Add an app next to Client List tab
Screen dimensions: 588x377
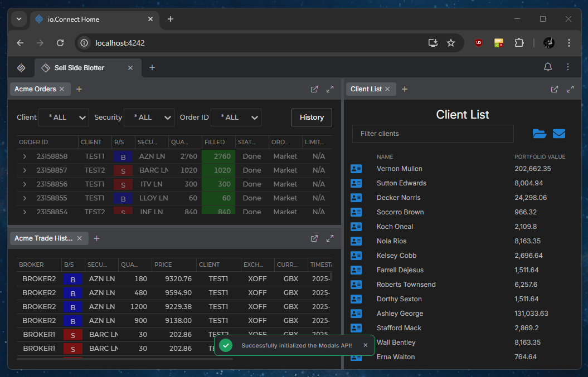tap(405, 89)
